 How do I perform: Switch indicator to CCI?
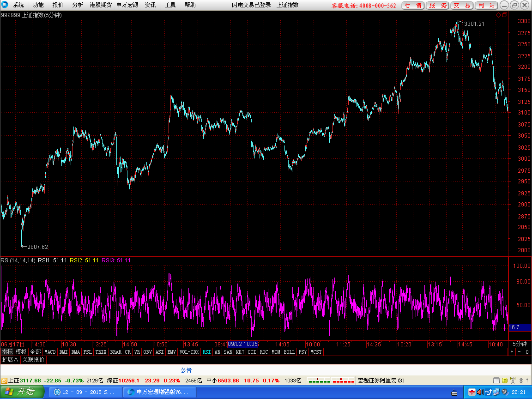(252, 352)
